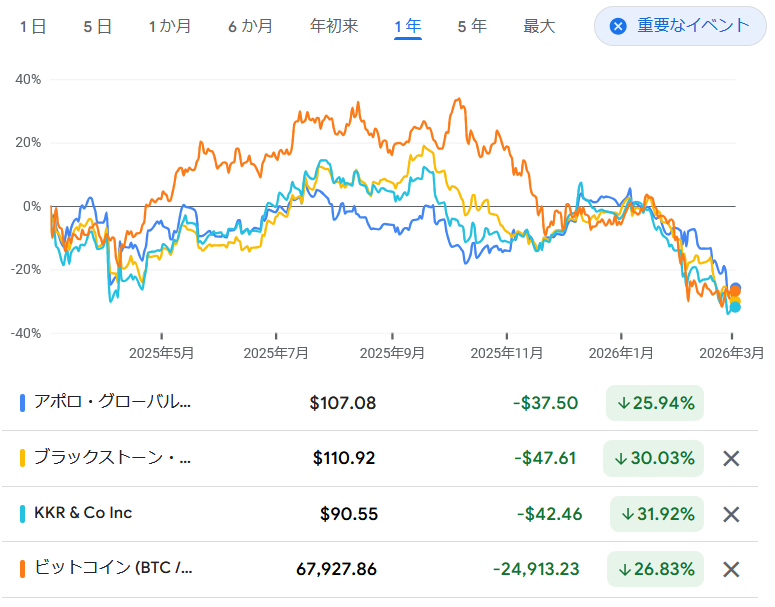Click the $110.92 price
This screenshot has width=775, height=607.
[x=344, y=458]
